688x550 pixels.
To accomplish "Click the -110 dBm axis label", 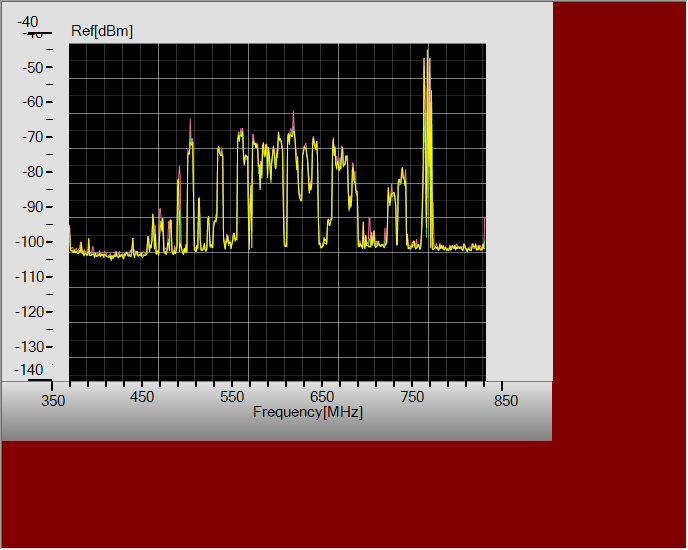I will pyautogui.click(x=29, y=277).
